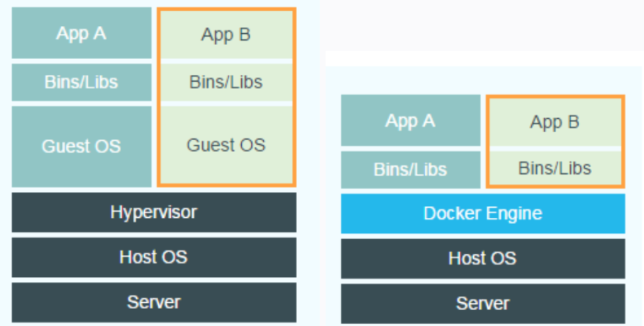Click green Bins/Libs block above green Guest OS
The image size is (644, 326).
pyautogui.click(x=226, y=82)
